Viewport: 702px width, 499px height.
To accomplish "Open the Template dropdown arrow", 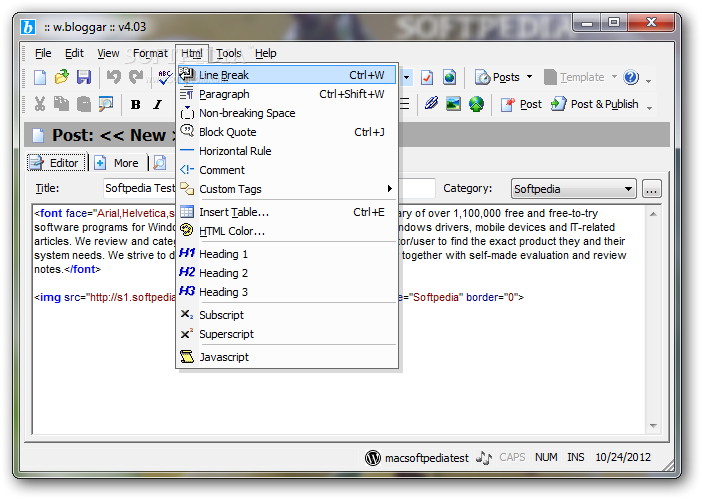I will click(x=614, y=77).
